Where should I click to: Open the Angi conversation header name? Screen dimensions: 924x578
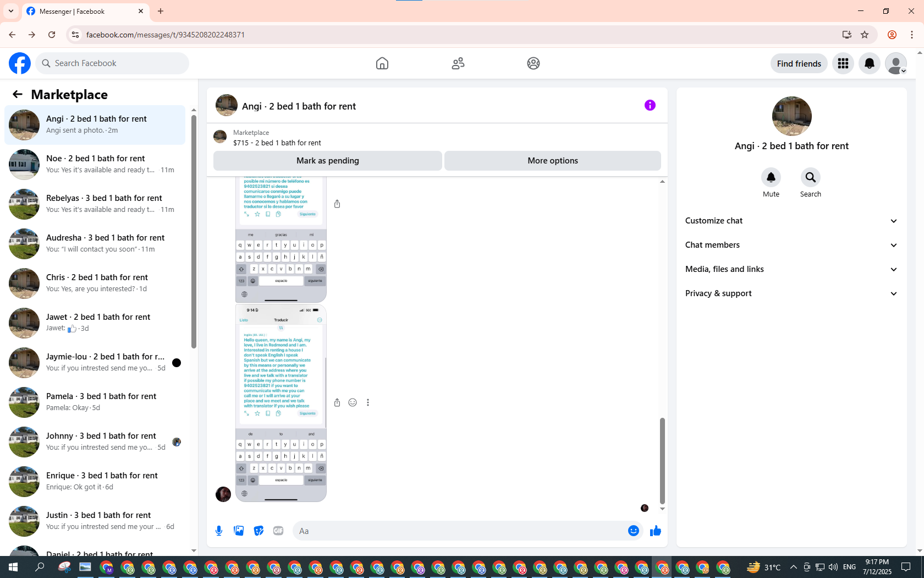(x=299, y=106)
